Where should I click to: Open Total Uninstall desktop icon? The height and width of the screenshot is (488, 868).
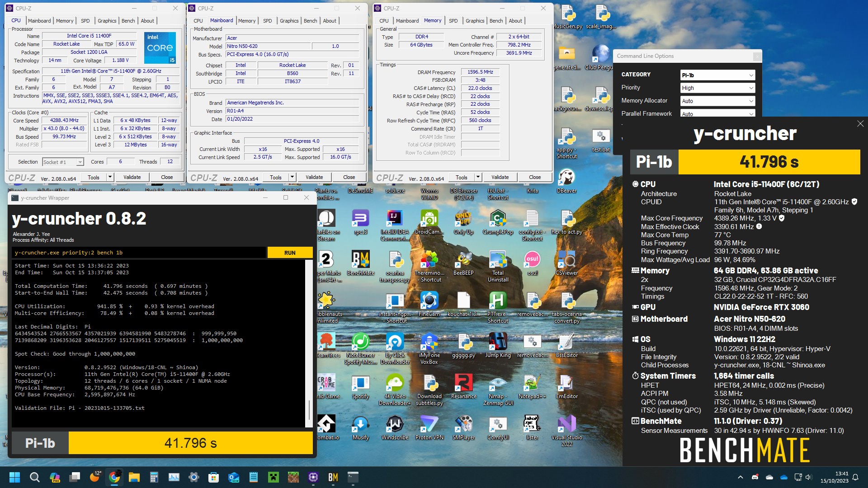point(498,267)
